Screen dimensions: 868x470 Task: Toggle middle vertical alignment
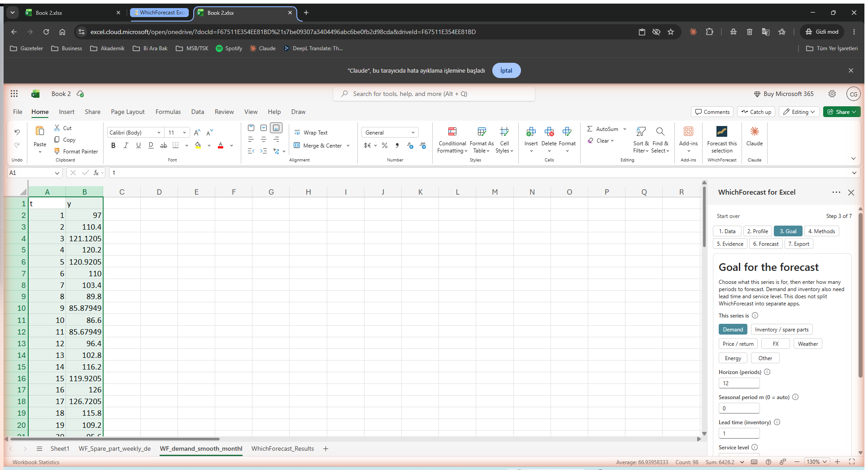[264, 128]
